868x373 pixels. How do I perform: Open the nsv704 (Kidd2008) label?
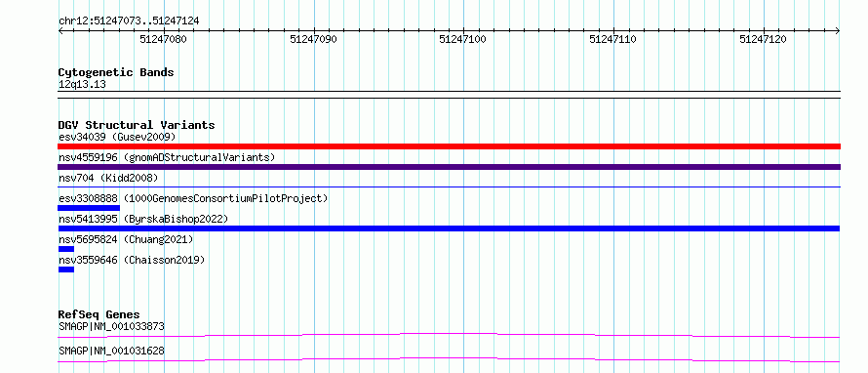pos(108,178)
